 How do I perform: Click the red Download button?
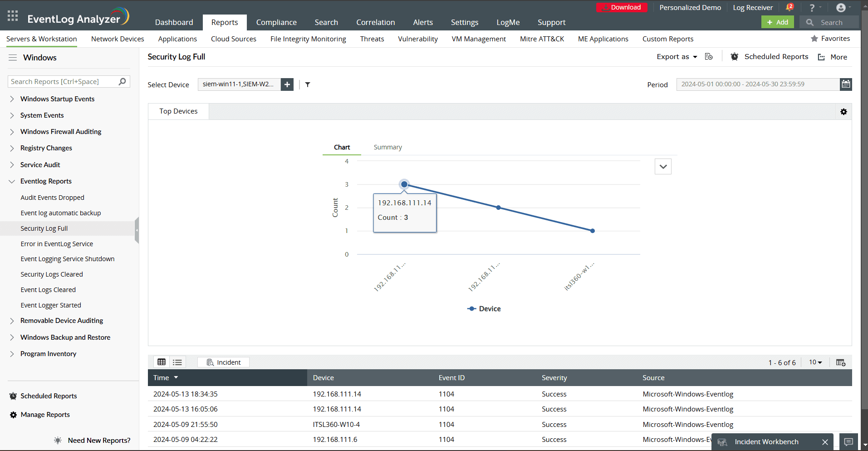[622, 7]
